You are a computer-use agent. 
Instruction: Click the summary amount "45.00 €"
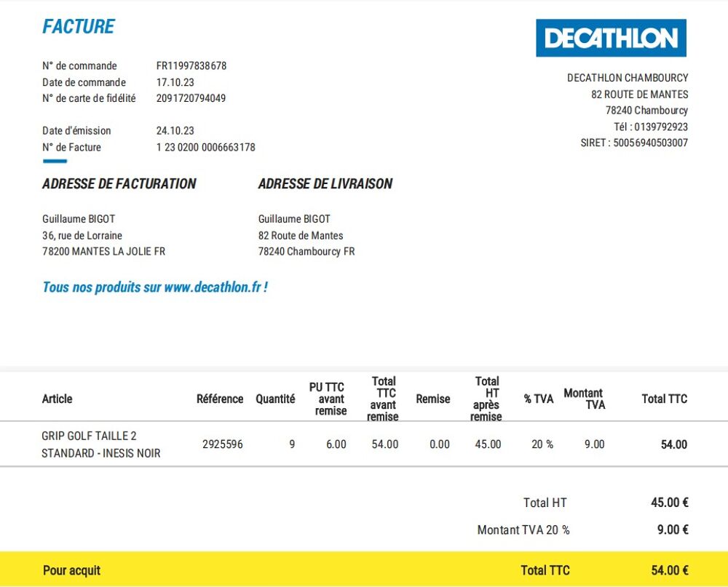click(x=670, y=503)
